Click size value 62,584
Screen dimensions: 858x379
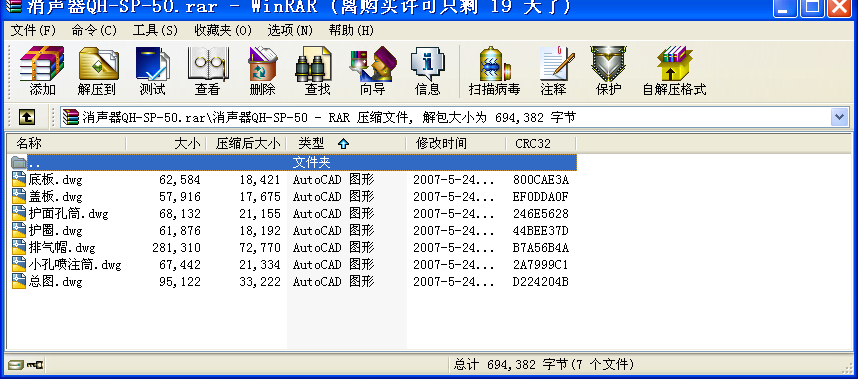(x=179, y=179)
